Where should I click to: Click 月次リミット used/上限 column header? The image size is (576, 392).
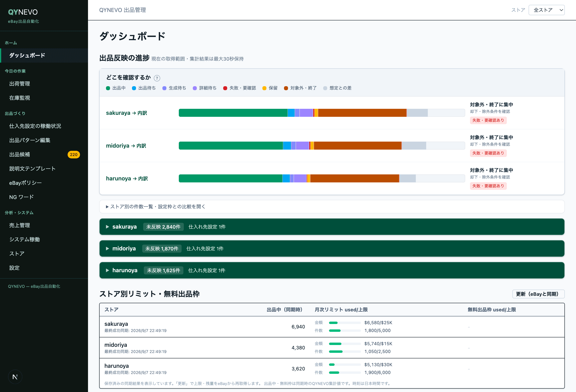pyautogui.click(x=341, y=310)
